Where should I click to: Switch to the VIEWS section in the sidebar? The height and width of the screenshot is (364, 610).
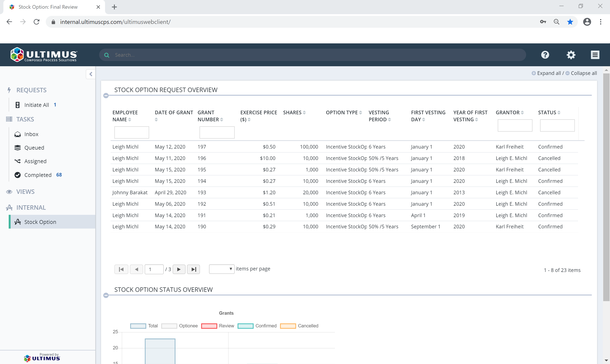pyautogui.click(x=25, y=192)
